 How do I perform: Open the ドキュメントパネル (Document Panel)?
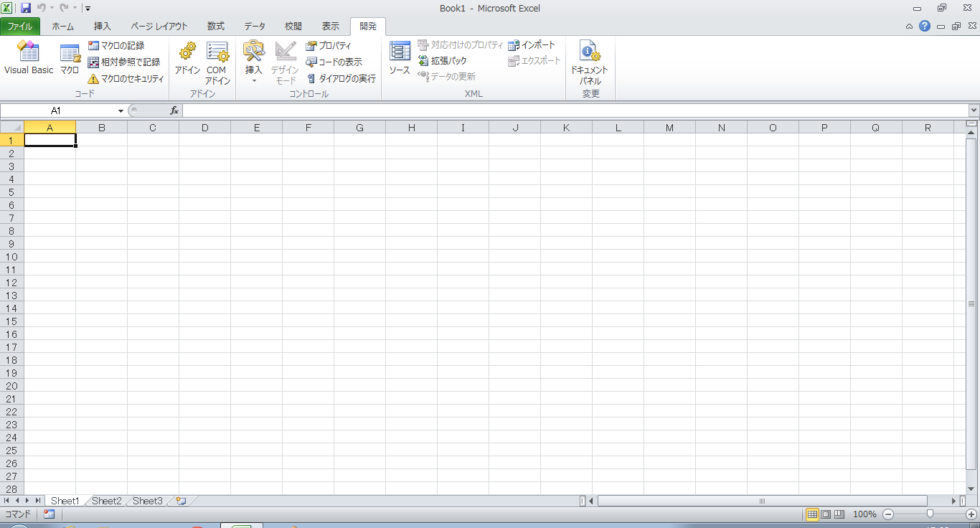(x=590, y=61)
